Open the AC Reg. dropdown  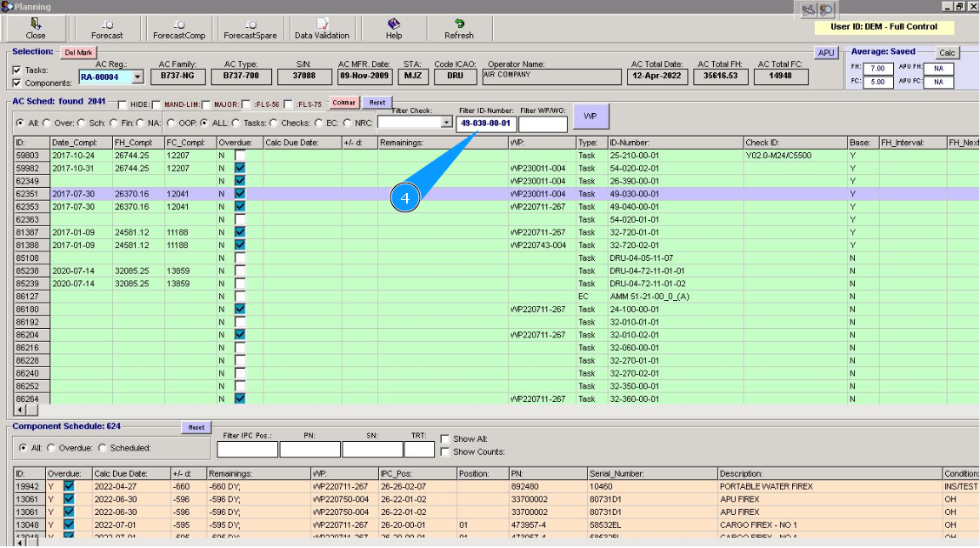coord(137,77)
